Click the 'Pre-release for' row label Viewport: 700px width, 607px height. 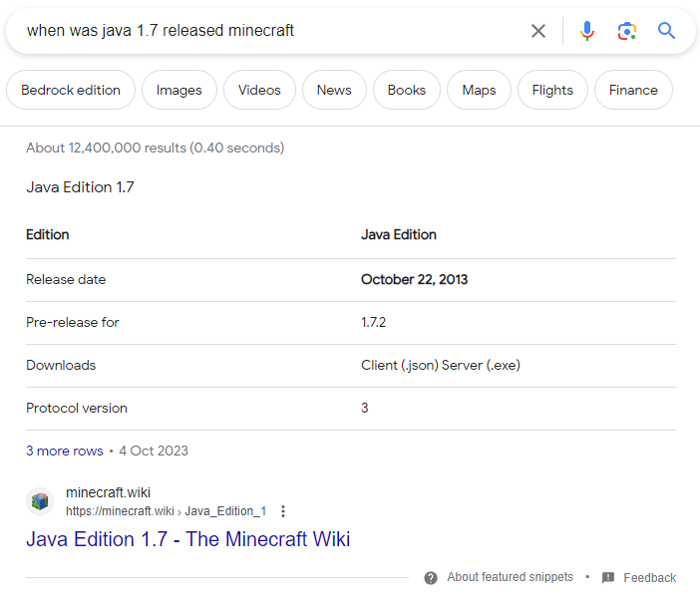tap(73, 323)
